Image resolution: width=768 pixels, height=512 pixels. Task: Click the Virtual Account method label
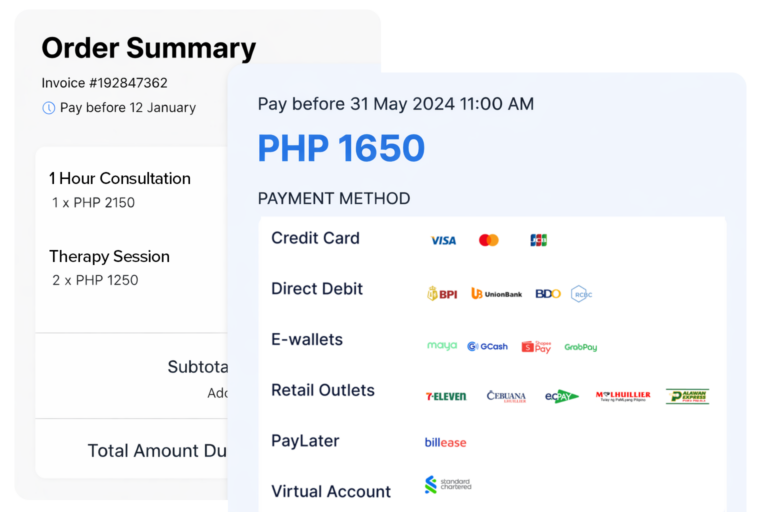click(x=331, y=491)
